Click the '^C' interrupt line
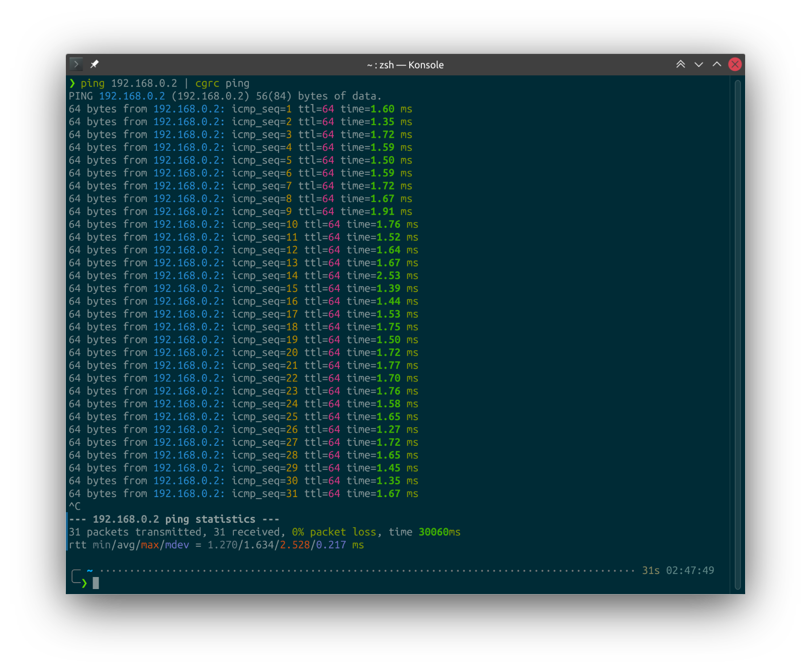The image size is (811, 672). click(x=74, y=506)
